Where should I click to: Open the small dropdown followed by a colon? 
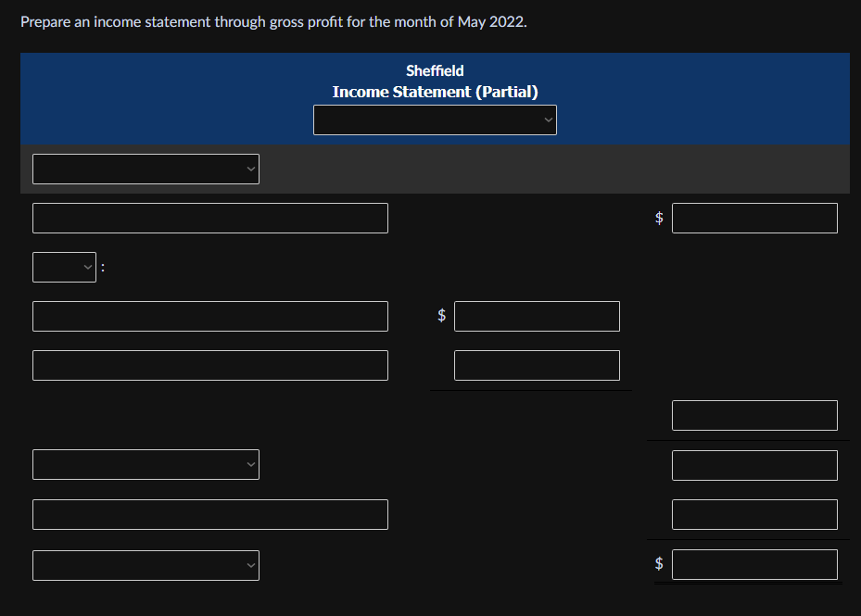64,268
